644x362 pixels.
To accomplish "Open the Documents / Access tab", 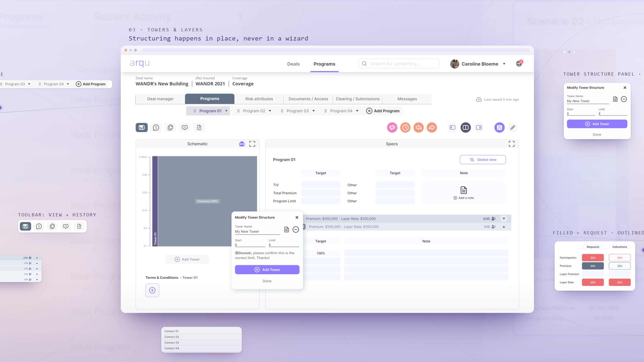I will (x=308, y=99).
